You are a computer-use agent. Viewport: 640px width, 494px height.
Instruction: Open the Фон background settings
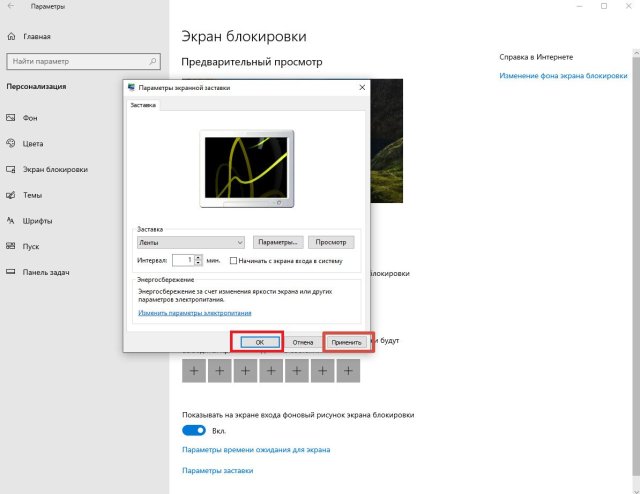pyautogui.click(x=30, y=117)
